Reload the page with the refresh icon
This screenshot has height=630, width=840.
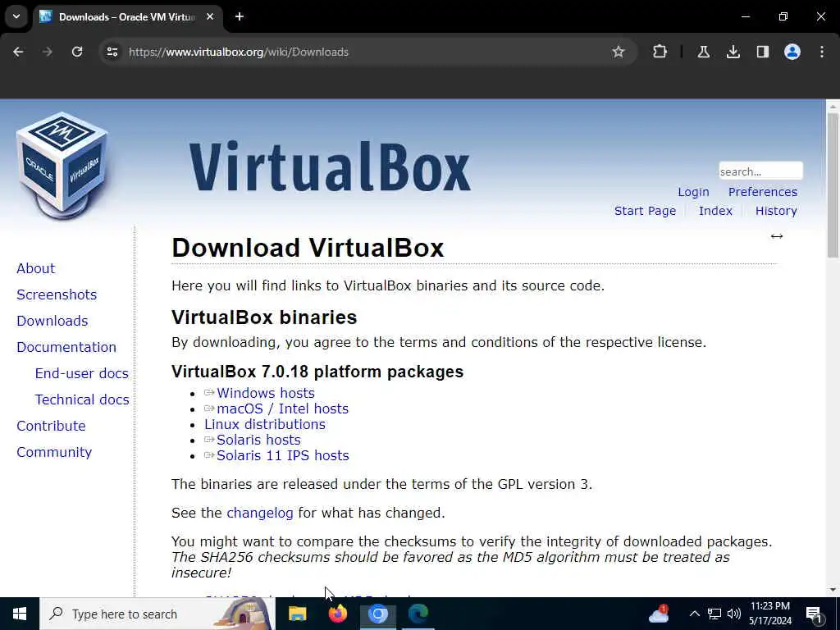(x=77, y=52)
